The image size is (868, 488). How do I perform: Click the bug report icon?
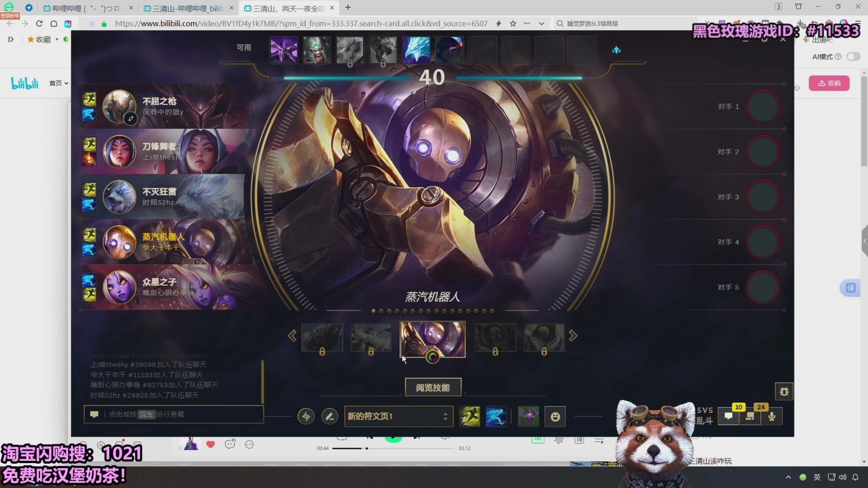coord(784,392)
